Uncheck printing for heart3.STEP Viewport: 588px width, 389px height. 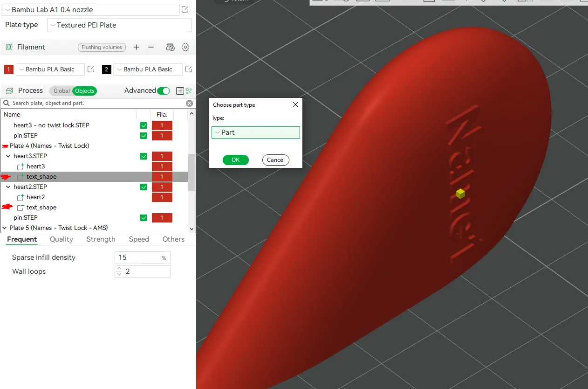click(x=143, y=156)
